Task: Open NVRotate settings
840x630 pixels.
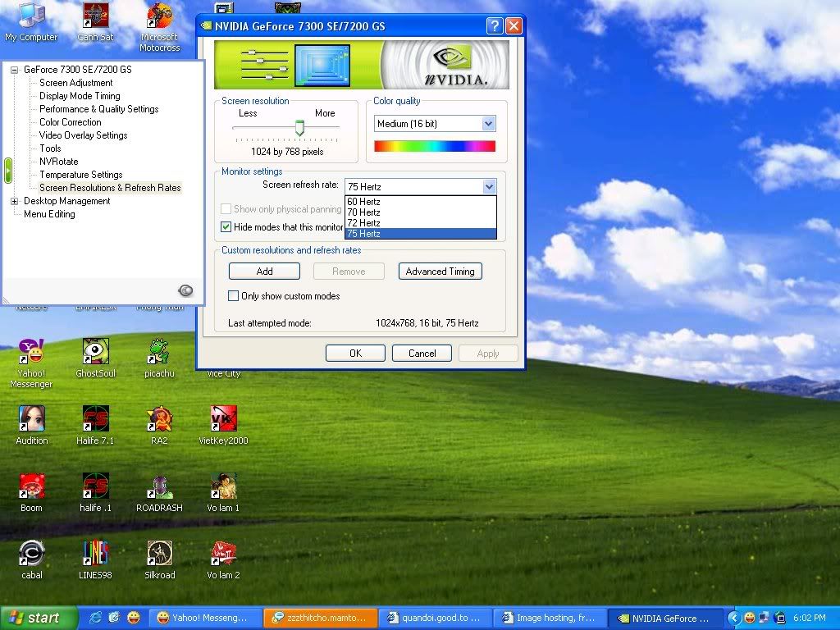Action: click(59, 162)
